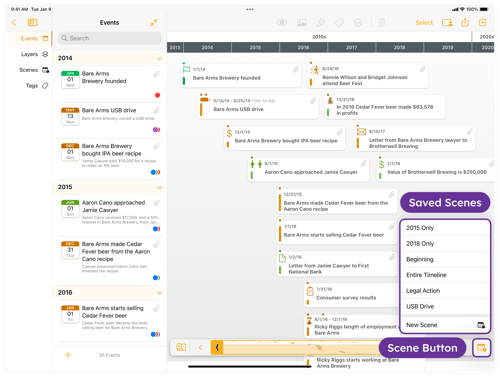Collapse the 2016 events section
This screenshot has height=377, width=500.
(160, 293)
